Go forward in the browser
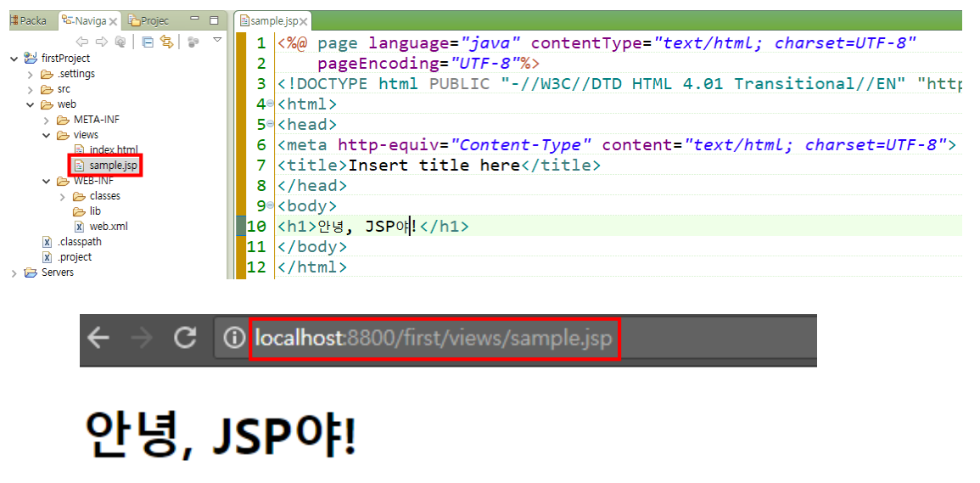980x483 pixels. click(141, 339)
